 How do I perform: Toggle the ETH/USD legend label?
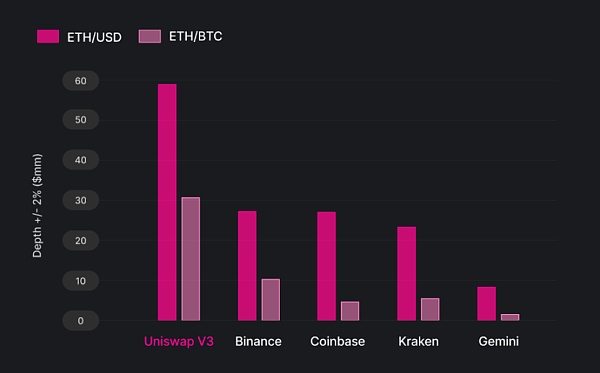coord(94,37)
